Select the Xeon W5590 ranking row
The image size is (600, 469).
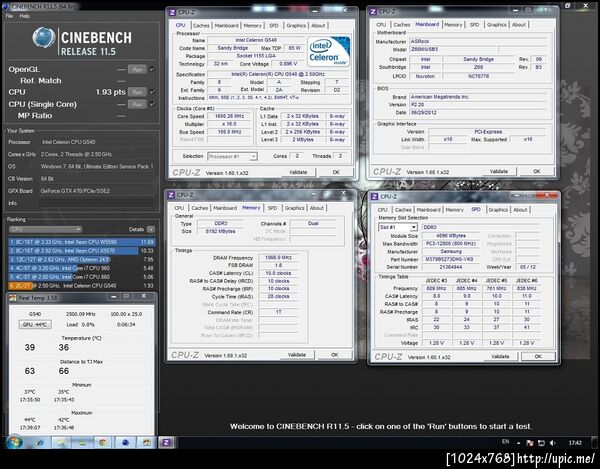pyautogui.click(x=82, y=242)
